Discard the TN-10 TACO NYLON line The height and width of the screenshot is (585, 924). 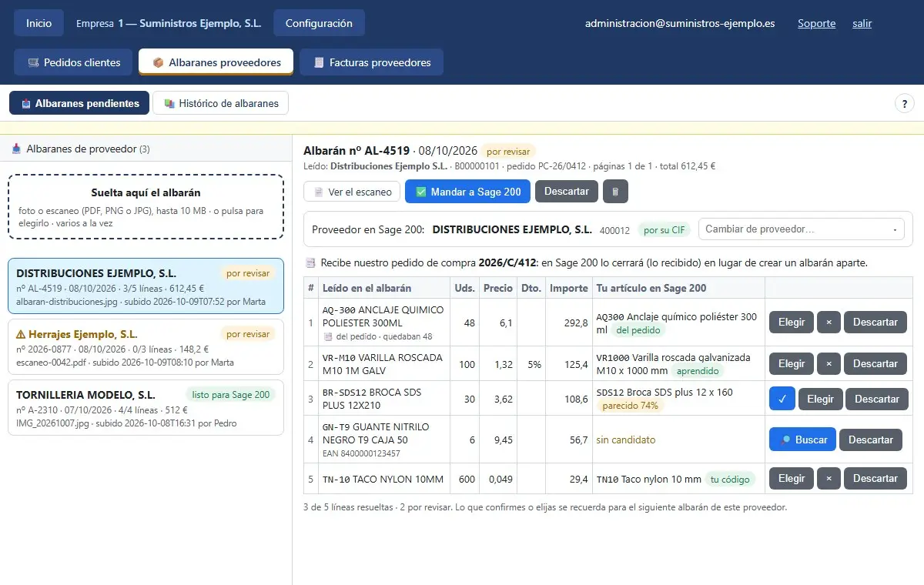point(875,478)
